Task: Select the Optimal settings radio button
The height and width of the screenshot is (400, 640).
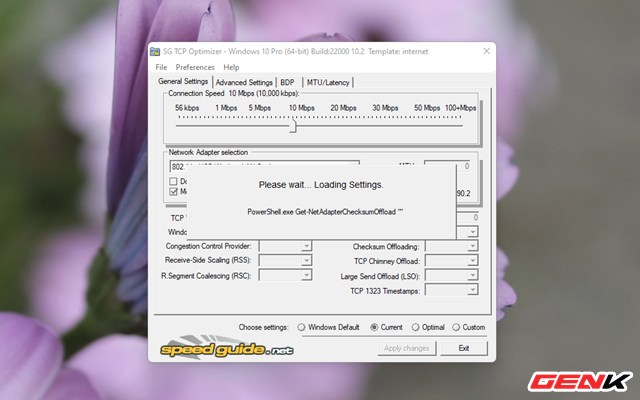Action: tap(416, 327)
